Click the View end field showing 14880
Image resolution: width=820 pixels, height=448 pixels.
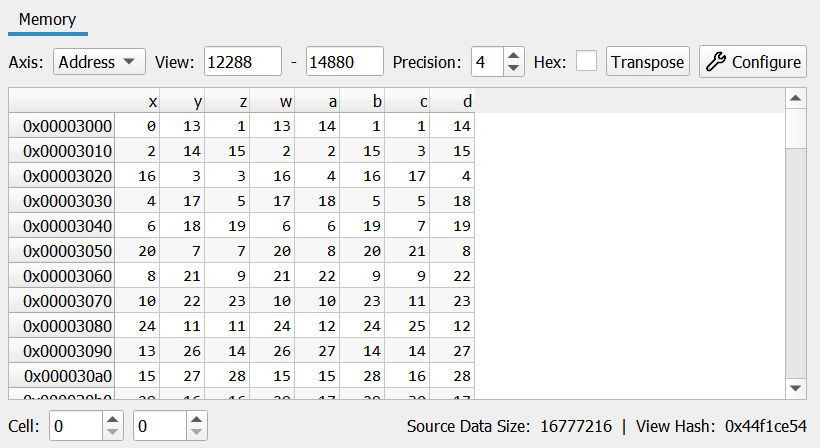344,62
